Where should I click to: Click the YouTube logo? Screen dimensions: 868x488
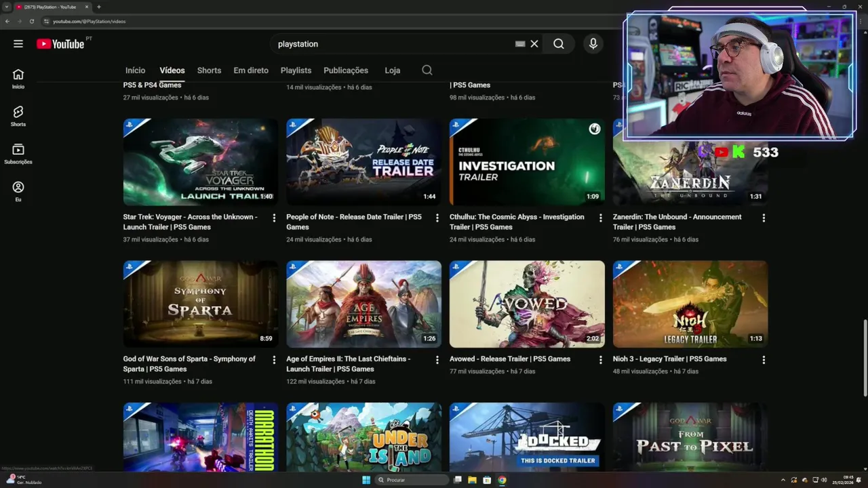(x=60, y=44)
